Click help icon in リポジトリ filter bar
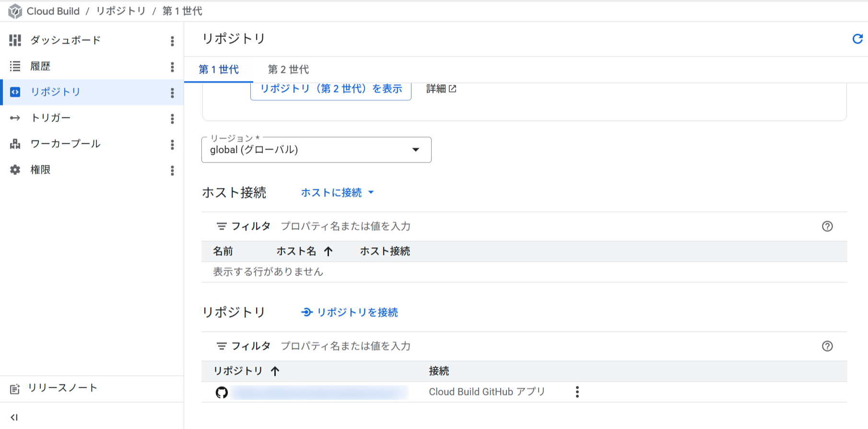Image resolution: width=868 pixels, height=429 pixels. tap(827, 346)
